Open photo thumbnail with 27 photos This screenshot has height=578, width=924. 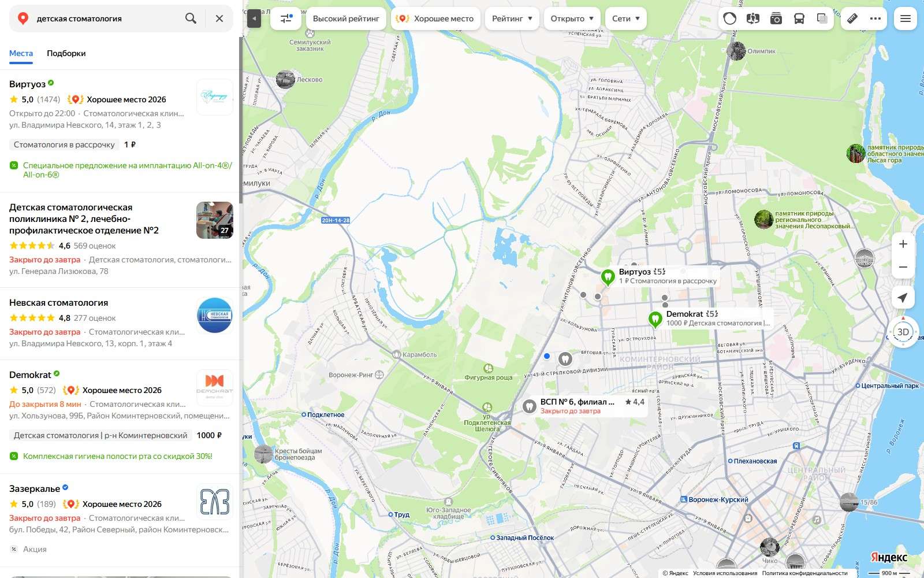pyautogui.click(x=215, y=220)
